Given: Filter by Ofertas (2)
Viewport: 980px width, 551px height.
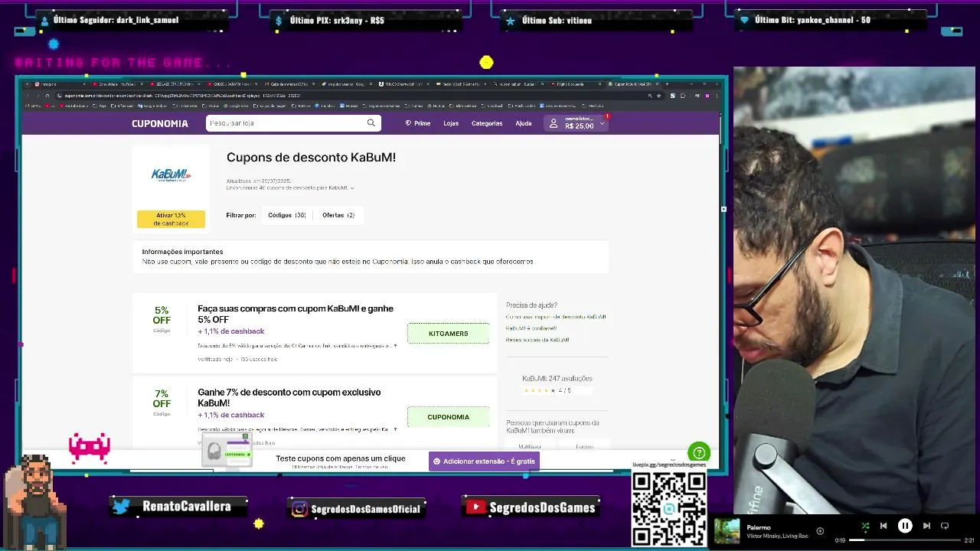Looking at the screenshot, I should (x=338, y=215).
